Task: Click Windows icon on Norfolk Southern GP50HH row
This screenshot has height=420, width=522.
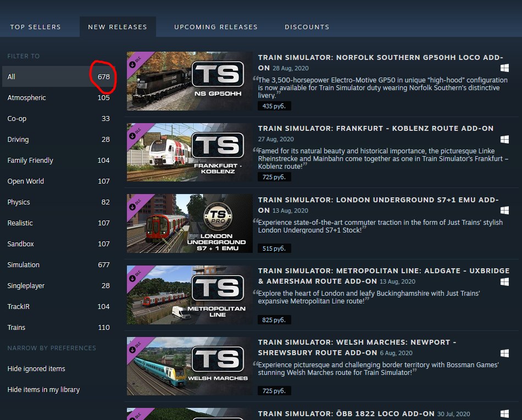Action: tap(504, 68)
